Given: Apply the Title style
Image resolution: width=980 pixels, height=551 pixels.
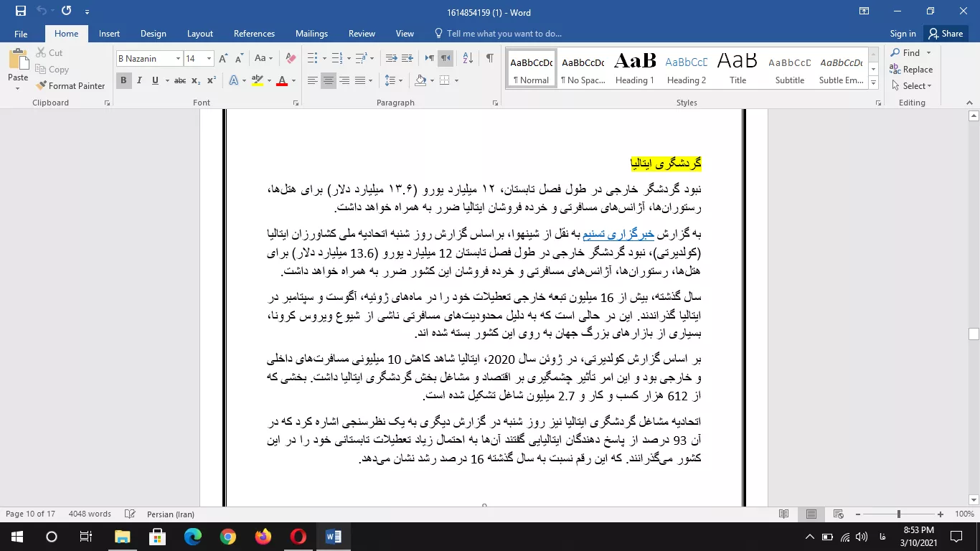Looking at the screenshot, I should (x=738, y=69).
